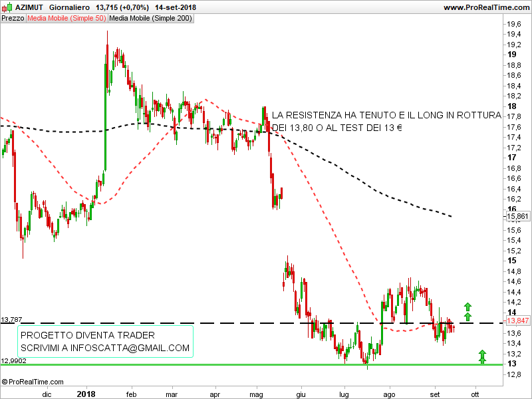Click the 2018 year label on time axis

86,394
